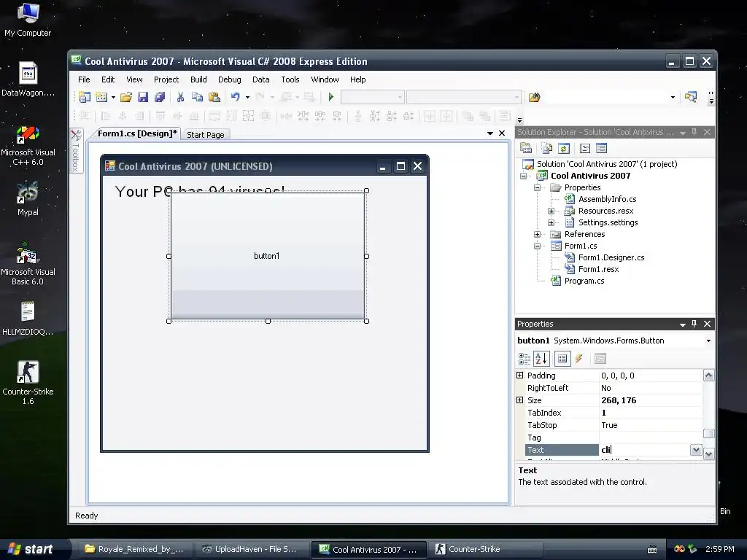
Task: Select button1 on the form designer
Action: pyautogui.click(x=267, y=256)
